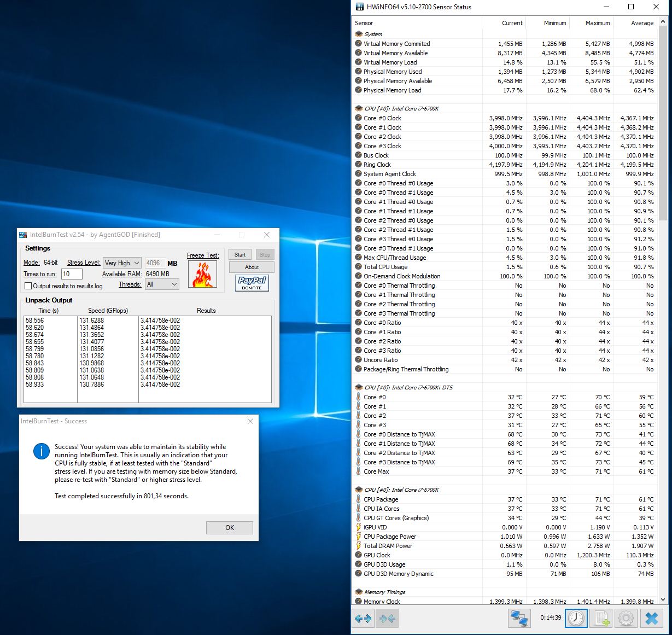
Task: Click the collapse arrows icon in HWiNFO toolbar
Action: (387, 619)
